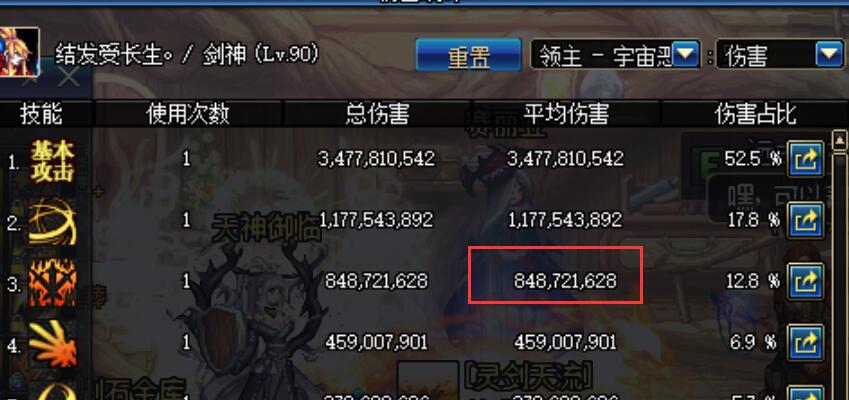Open the 伤害 type dropdown arrow
Screen dimensions: 849x400
click(x=829, y=55)
